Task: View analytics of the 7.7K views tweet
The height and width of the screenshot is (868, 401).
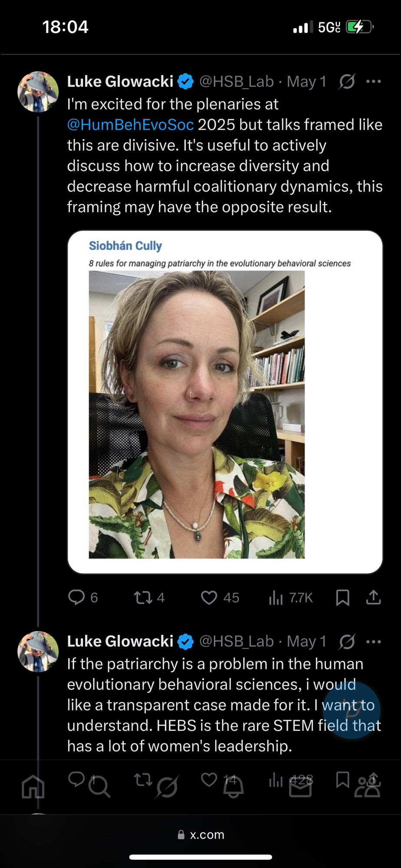Action: 276,598
